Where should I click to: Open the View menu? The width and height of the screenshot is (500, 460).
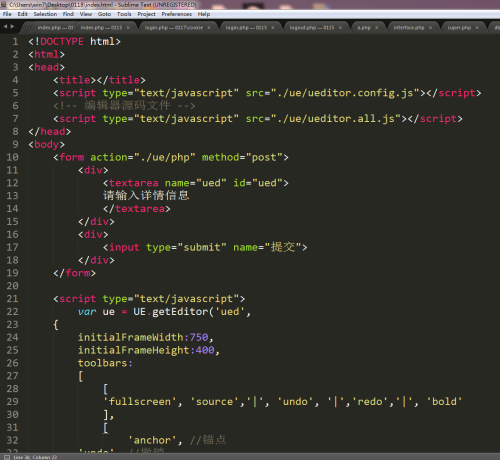coord(86,14)
